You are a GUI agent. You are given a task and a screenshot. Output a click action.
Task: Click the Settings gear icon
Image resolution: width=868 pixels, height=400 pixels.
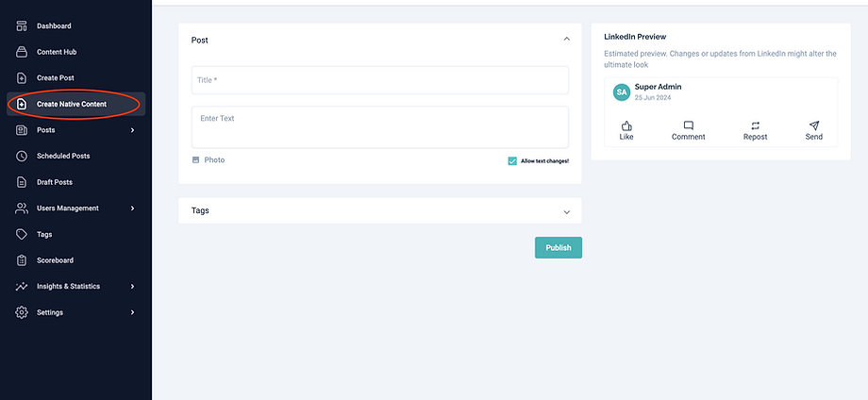pos(22,312)
